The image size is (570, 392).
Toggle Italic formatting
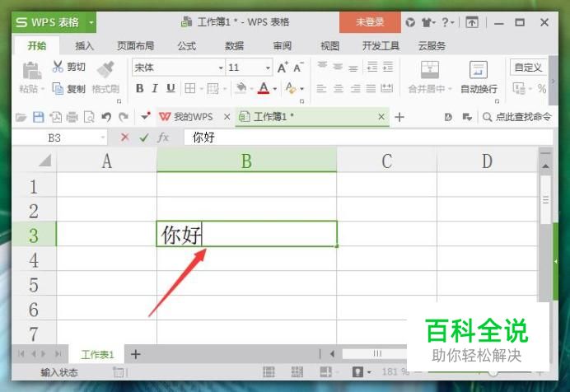(155, 88)
